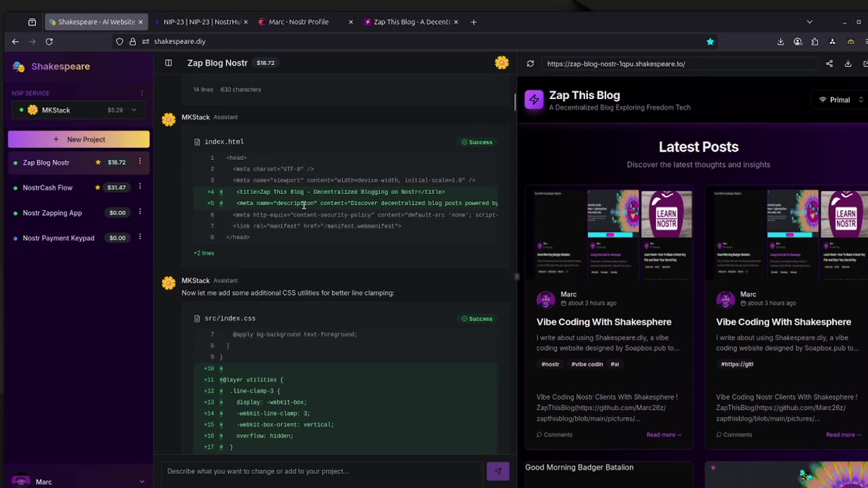Open the tab overview icon left of tabs

[x=32, y=22]
